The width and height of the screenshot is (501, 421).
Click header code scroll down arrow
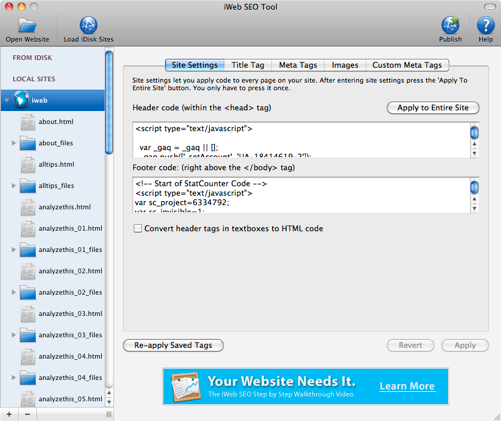[x=474, y=153]
